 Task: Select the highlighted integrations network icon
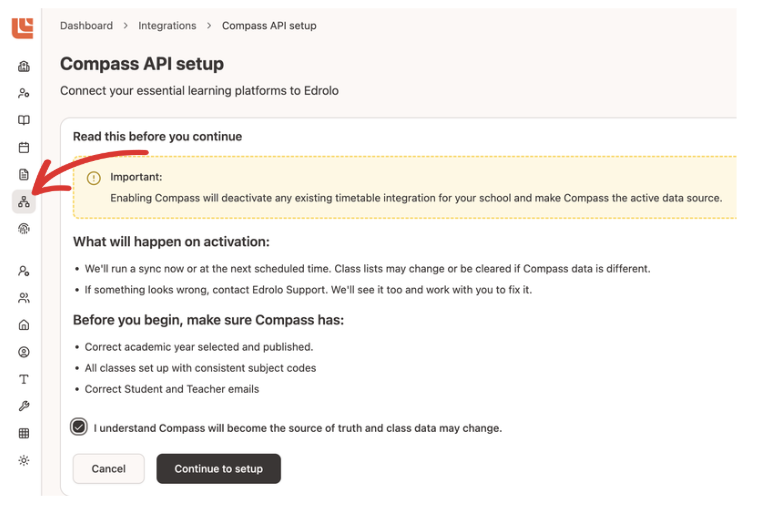[x=24, y=202]
